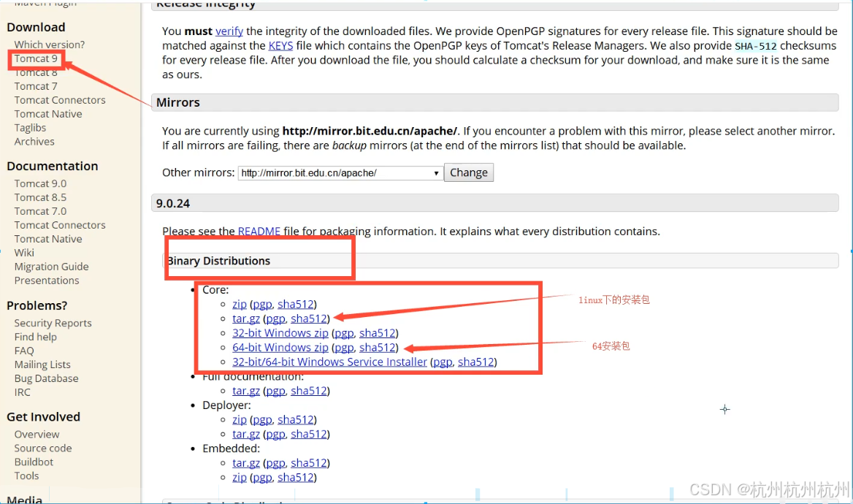853x504 pixels.
Task: Open the Archives link
Action: click(34, 142)
